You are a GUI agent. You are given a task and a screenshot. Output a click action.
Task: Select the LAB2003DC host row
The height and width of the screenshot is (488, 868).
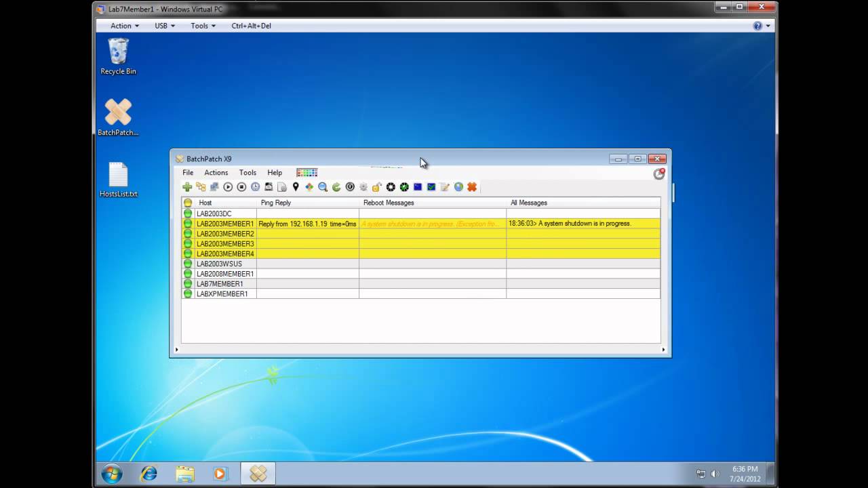(x=420, y=213)
